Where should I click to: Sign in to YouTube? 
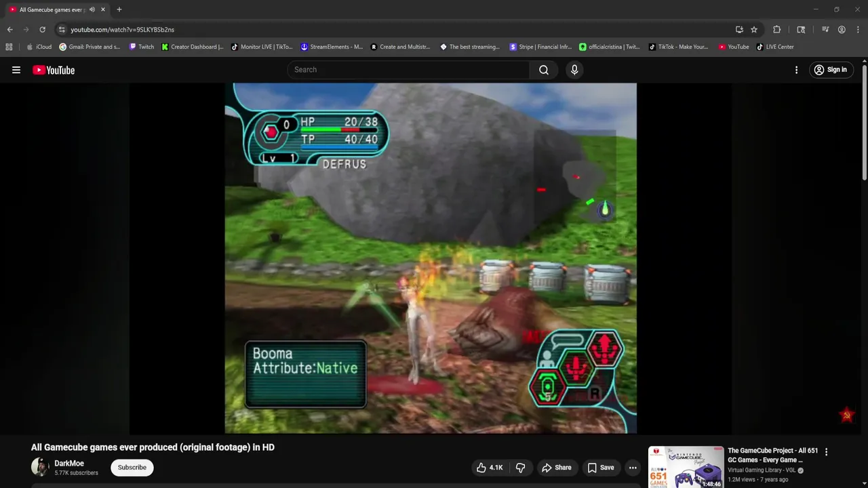pos(831,70)
